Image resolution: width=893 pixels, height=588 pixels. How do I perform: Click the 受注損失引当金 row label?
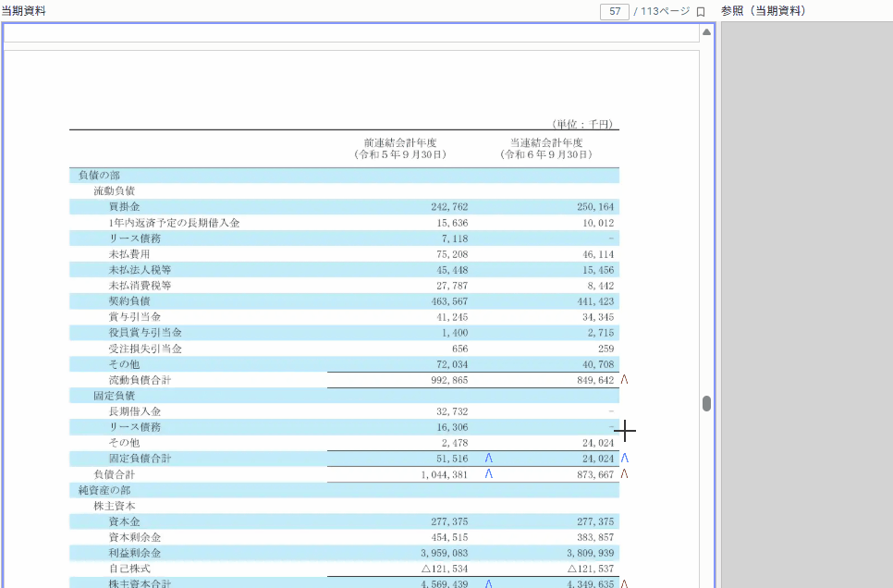(144, 349)
